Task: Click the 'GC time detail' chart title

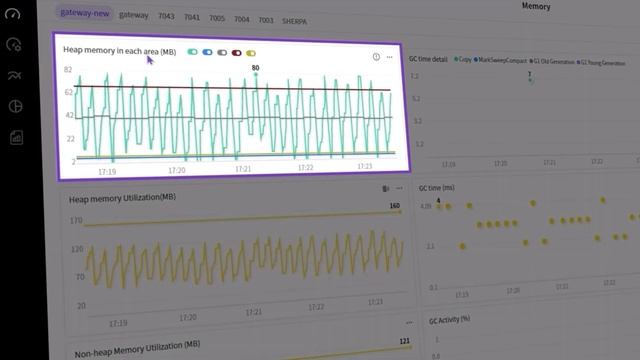Action: (429, 59)
